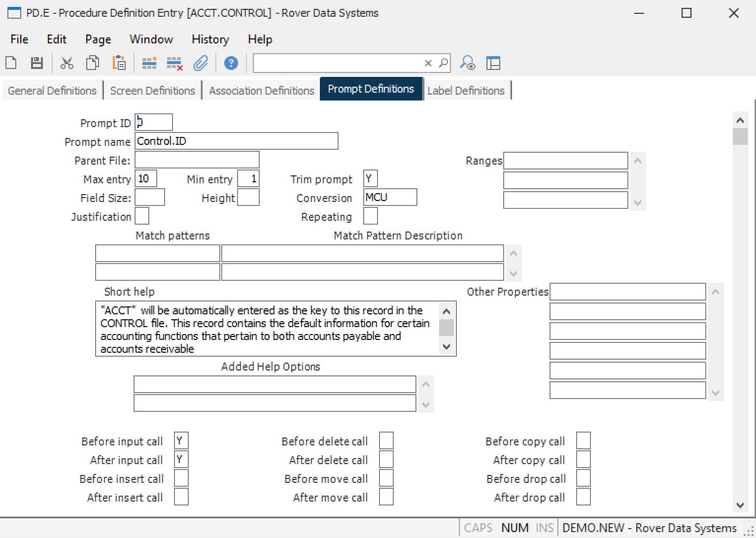This screenshot has width=756, height=538.
Task: Toggle the Before insert call checkbox
Action: tap(181, 478)
